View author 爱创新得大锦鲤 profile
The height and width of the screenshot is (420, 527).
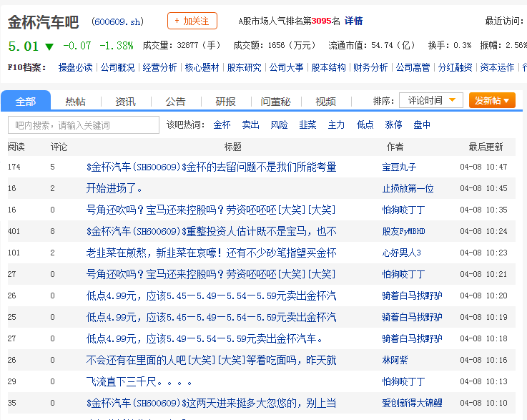pyautogui.click(x=413, y=404)
